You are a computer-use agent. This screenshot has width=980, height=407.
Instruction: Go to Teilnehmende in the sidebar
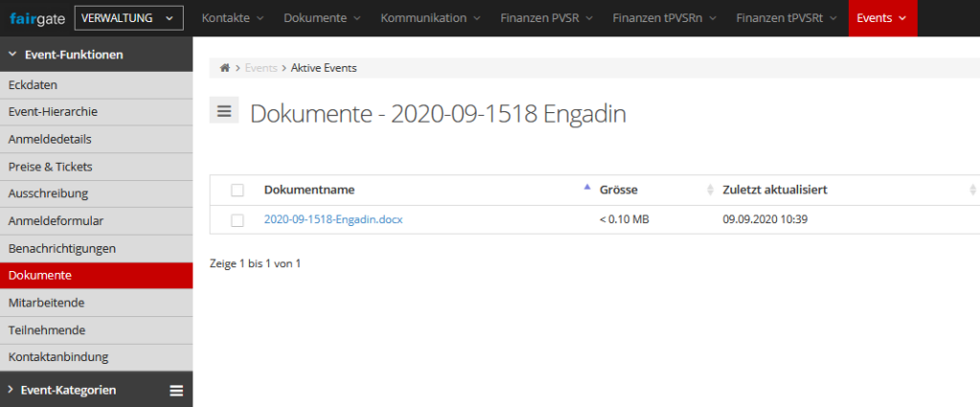[x=47, y=329]
